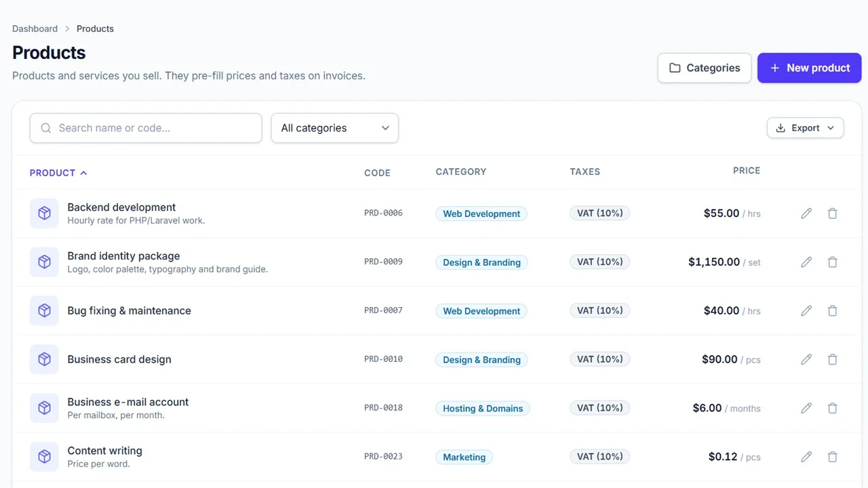
Task: Edit the Content writing product
Action: point(806,457)
